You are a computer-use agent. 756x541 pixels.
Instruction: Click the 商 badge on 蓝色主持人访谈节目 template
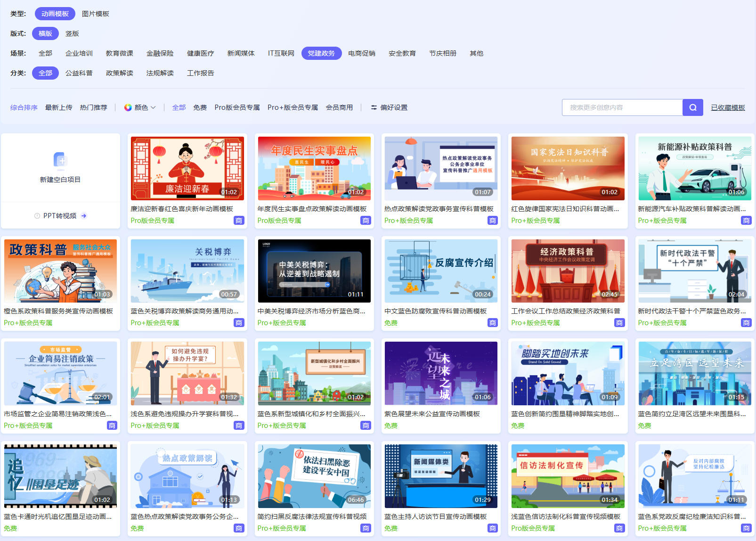tap(493, 528)
